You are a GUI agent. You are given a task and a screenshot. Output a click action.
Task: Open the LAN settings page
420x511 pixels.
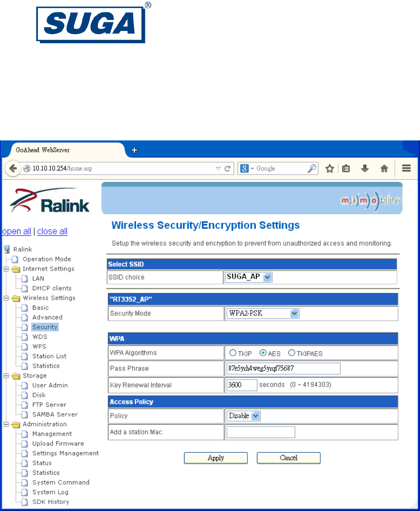38,278
